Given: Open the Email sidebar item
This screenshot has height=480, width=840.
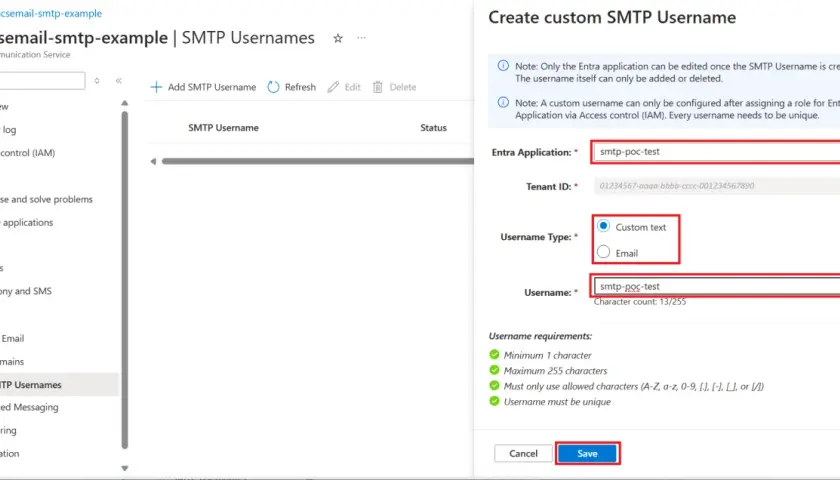Looking at the screenshot, I should coord(12,339).
